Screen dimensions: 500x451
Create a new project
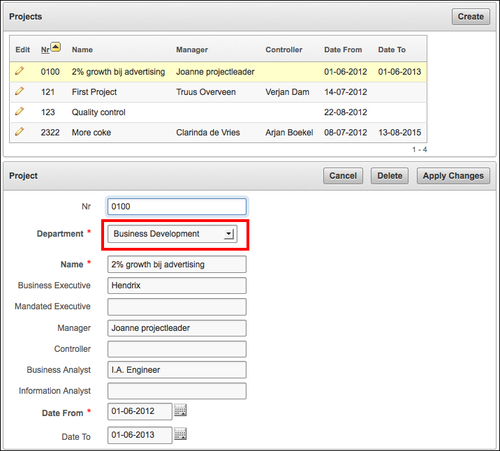pos(471,17)
